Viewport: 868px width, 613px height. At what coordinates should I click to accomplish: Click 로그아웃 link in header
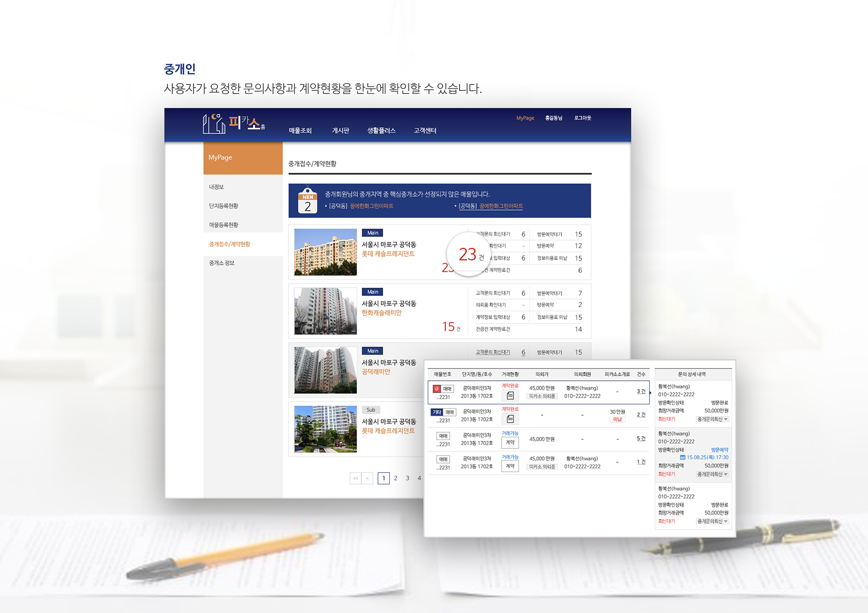point(582,118)
